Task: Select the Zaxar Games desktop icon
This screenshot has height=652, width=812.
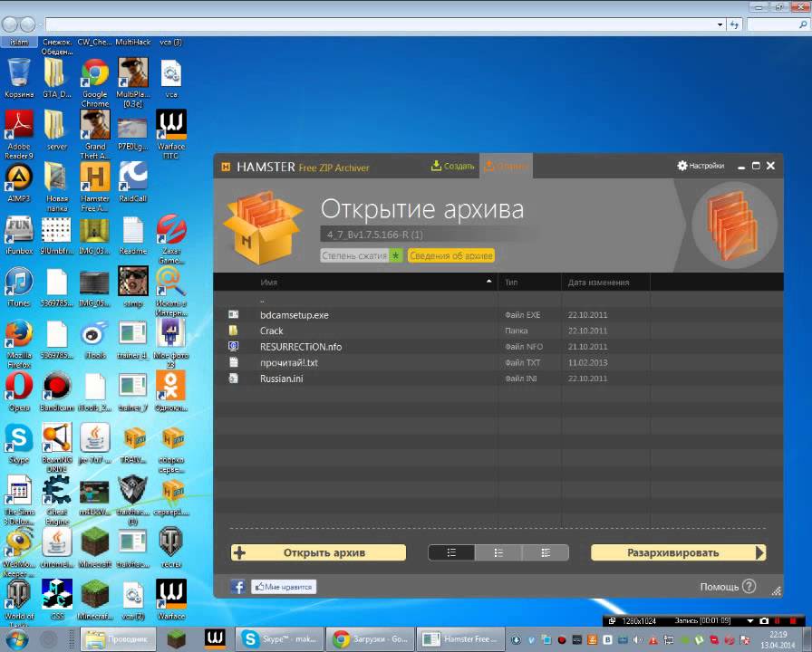Action: 171,239
